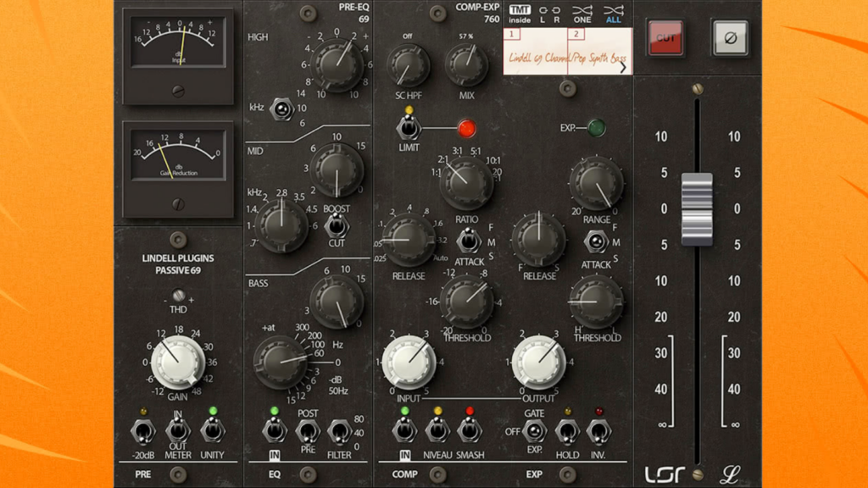868x488 pixels.
Task: Click the MID kHz frequency knob
Action: [281, 225]
